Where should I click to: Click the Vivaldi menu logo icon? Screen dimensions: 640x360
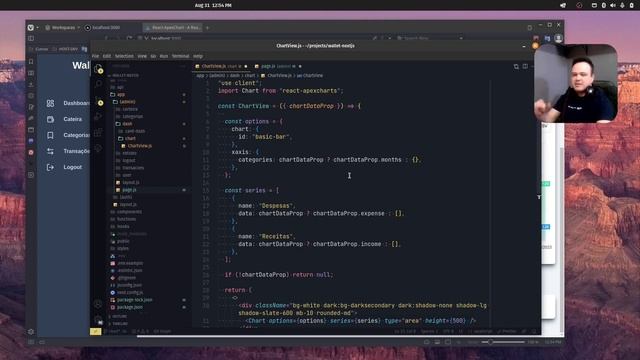(31, 28)
